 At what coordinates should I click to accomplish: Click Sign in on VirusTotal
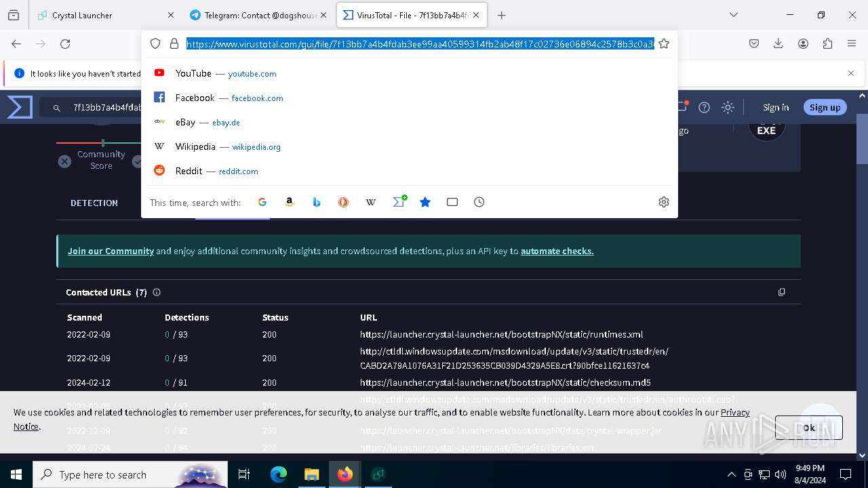(x=776, y=107)
